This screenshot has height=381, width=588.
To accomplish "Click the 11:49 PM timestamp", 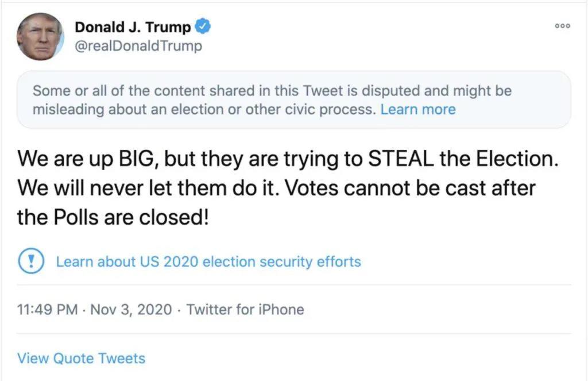I will (48, 310).
